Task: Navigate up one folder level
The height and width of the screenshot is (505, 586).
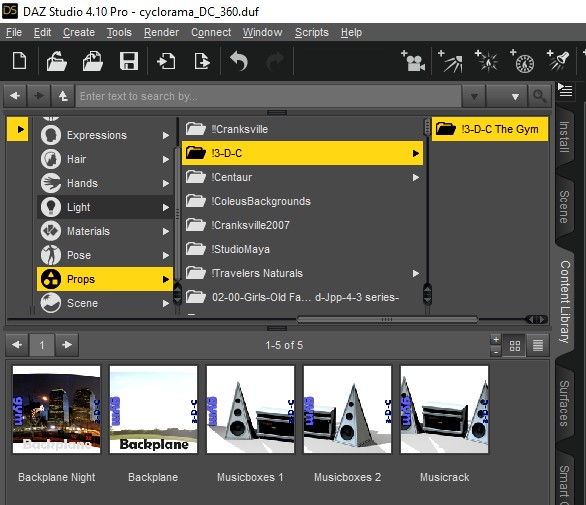Action: pyautogui.click(x=63, y=96)
